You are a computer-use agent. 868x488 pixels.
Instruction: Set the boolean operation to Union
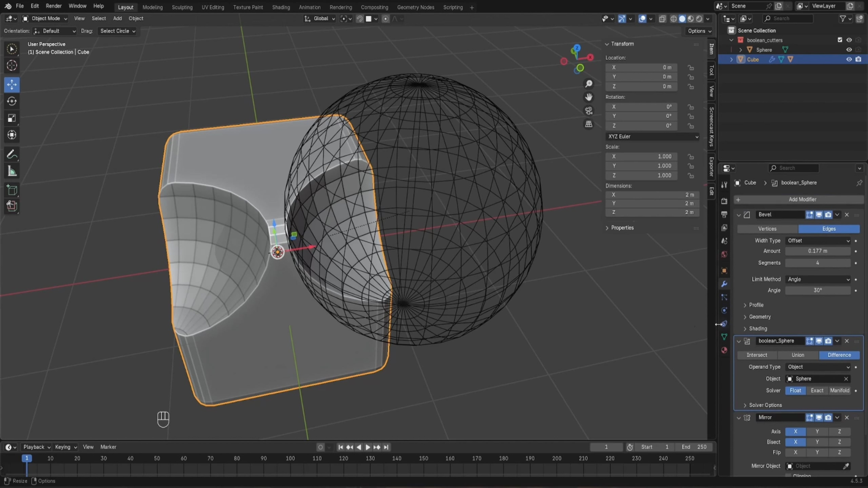point(797,355)
